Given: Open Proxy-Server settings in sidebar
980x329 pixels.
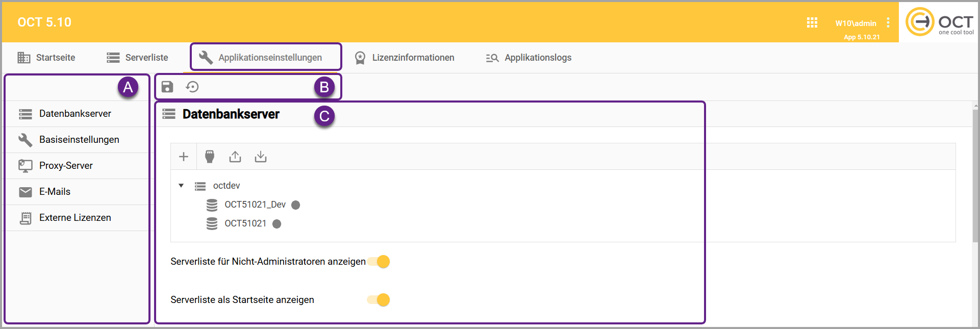Looking at the screenshot, I should pos(66,166).
